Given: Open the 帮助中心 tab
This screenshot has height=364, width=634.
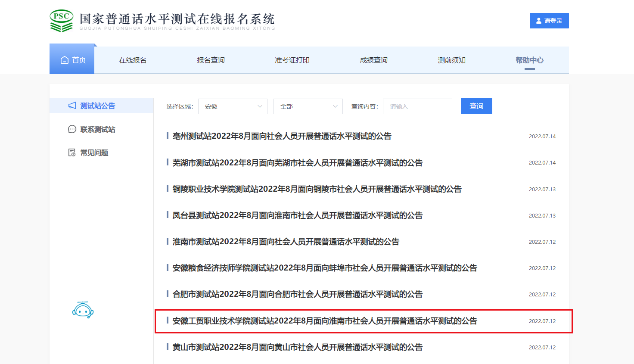Looking at the screenshot, I should point(529,60).
